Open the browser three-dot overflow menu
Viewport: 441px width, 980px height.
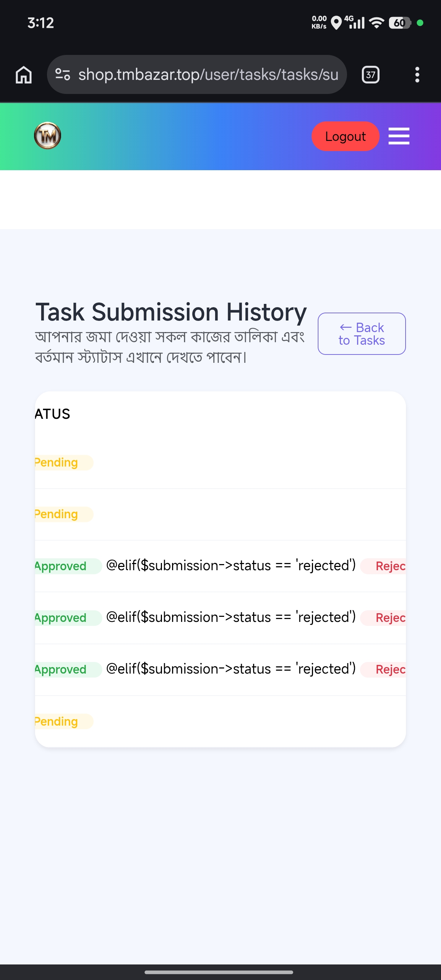pos(417,74)
